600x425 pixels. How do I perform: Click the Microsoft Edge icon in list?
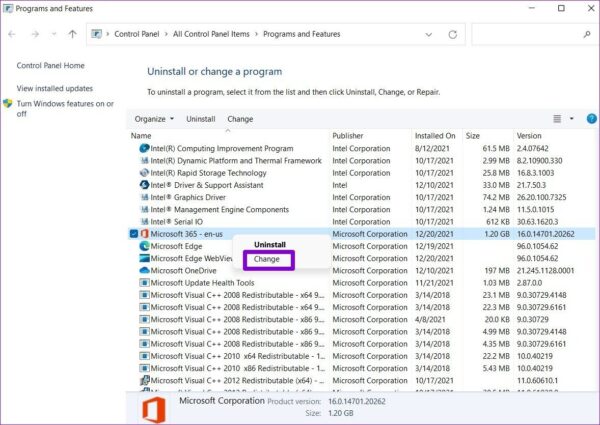pos(144,246)
